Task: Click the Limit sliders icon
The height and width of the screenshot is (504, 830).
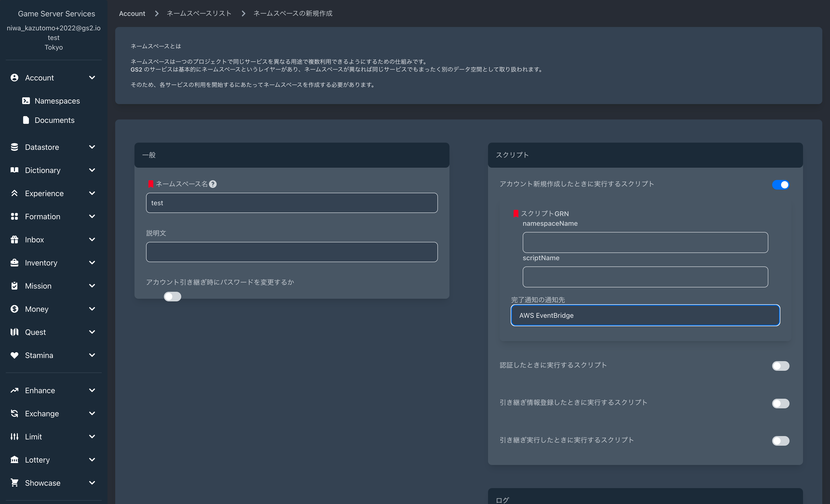Action: (14, 437)
